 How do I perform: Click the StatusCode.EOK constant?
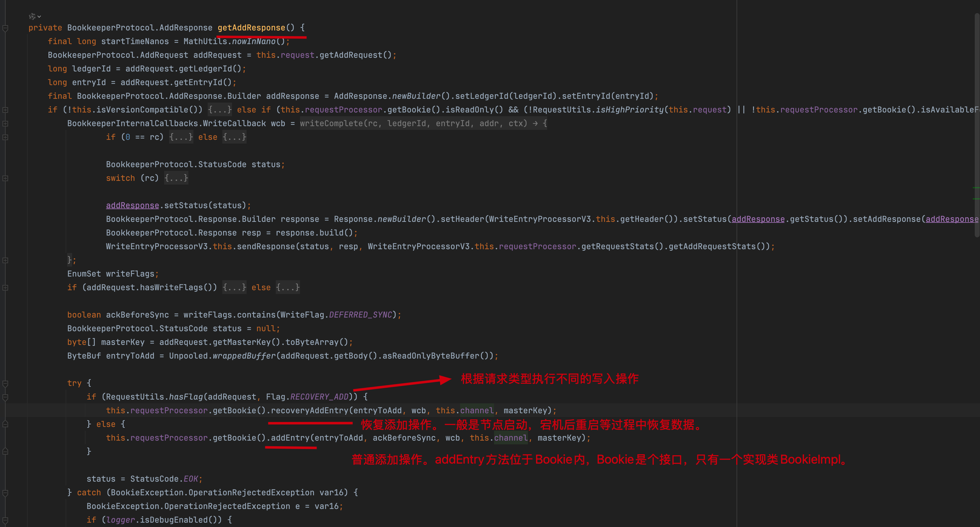tap(191, 479)
